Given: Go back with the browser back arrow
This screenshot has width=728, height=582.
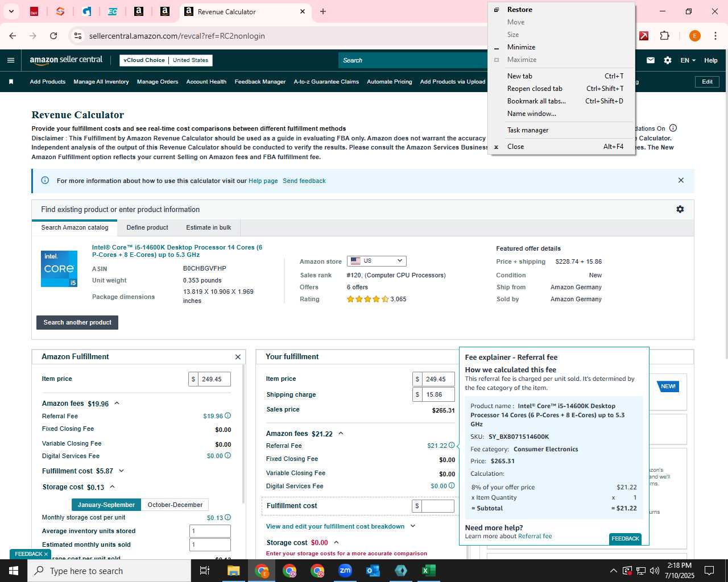Looking at the screenshot, I should (x=13, y=36).
